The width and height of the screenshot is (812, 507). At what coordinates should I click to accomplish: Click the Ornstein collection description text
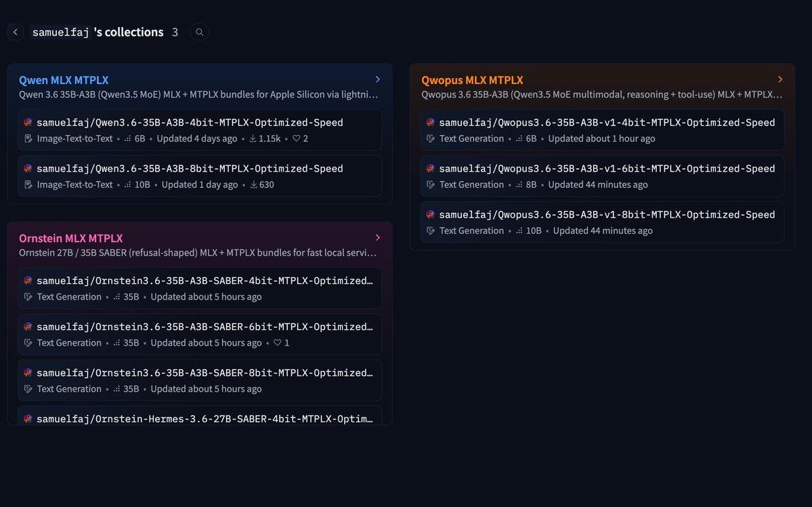point(198,252)
